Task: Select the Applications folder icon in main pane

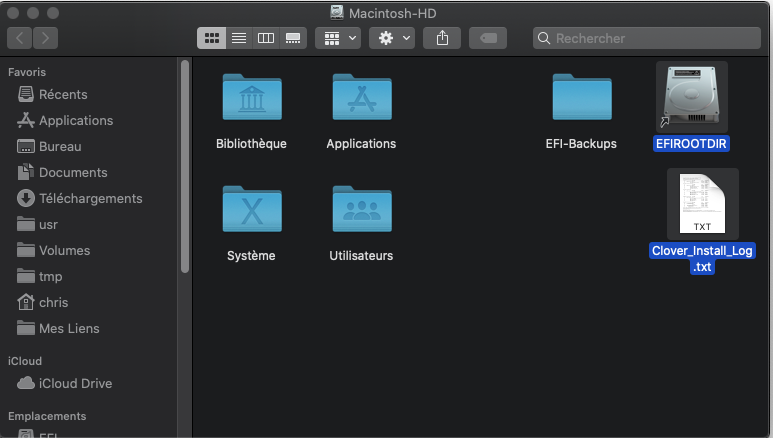Action: tap(362, 97)
